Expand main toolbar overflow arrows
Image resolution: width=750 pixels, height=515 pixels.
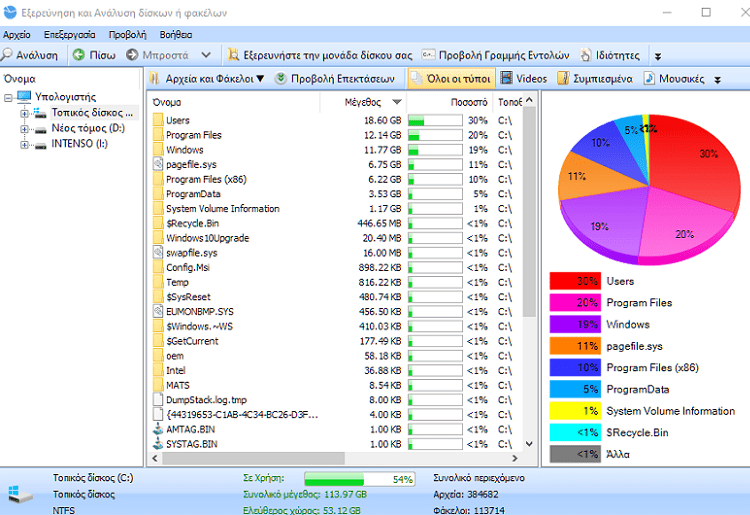[658, 56]
